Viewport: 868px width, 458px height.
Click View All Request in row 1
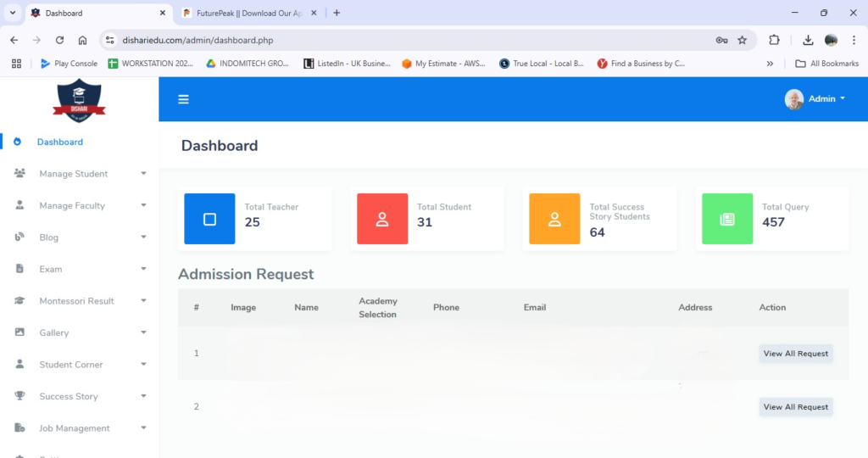click(x=795, y=354)
